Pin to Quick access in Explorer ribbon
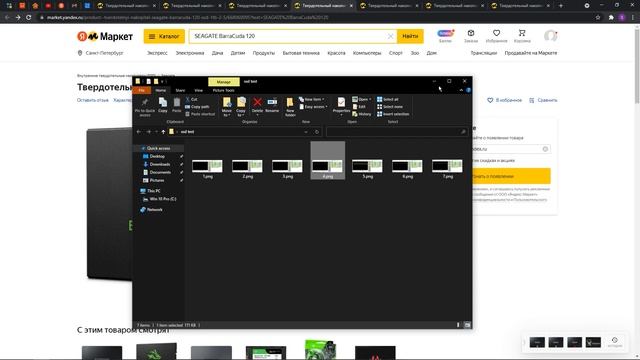Viewport: 640px width, 360px height. pyautogui.click(x=145, y=107)
